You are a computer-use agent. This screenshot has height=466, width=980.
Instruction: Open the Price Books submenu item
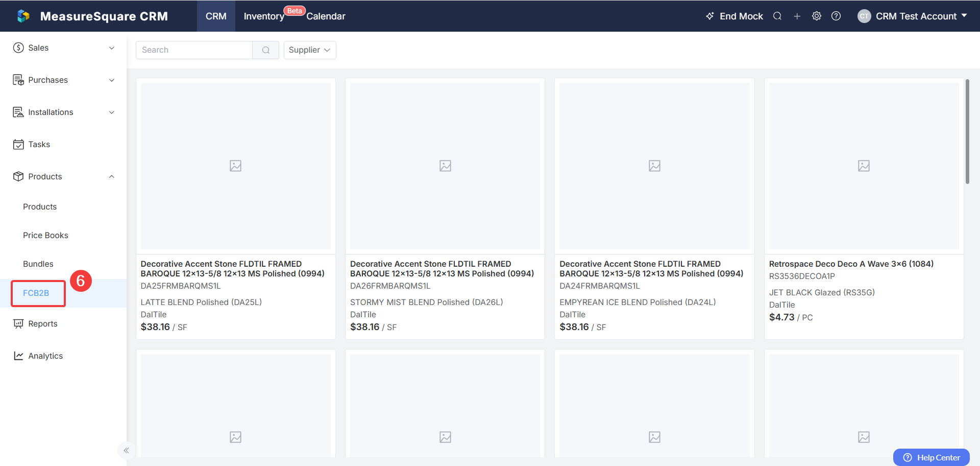coord(45,235)
